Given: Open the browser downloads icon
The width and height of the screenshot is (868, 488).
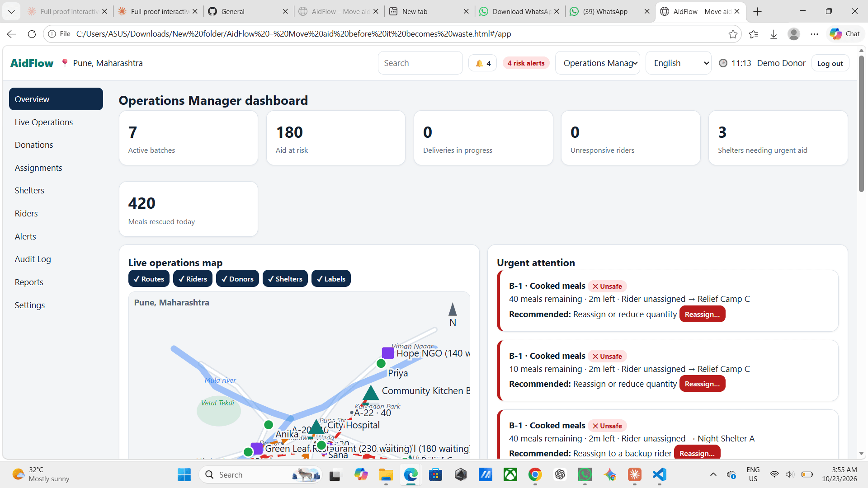Looking at the screenshot, I should 774,34.
